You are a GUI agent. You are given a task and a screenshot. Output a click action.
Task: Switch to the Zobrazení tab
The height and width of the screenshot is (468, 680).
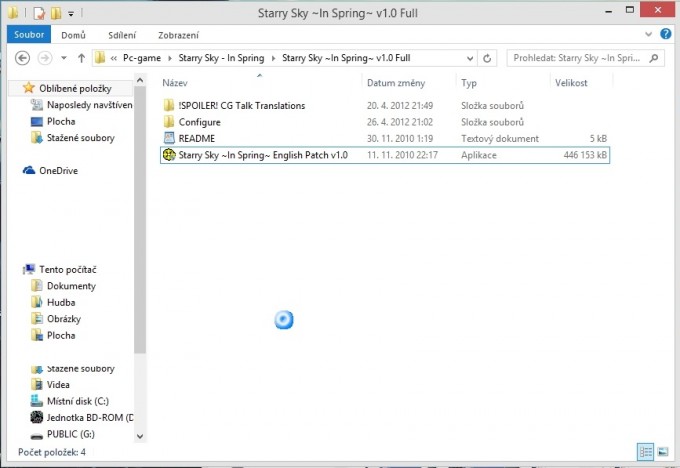(x=178, y=35)
